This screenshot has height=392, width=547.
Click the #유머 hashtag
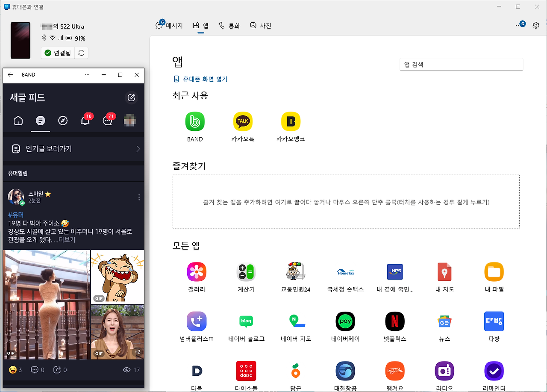coord(16,215)
